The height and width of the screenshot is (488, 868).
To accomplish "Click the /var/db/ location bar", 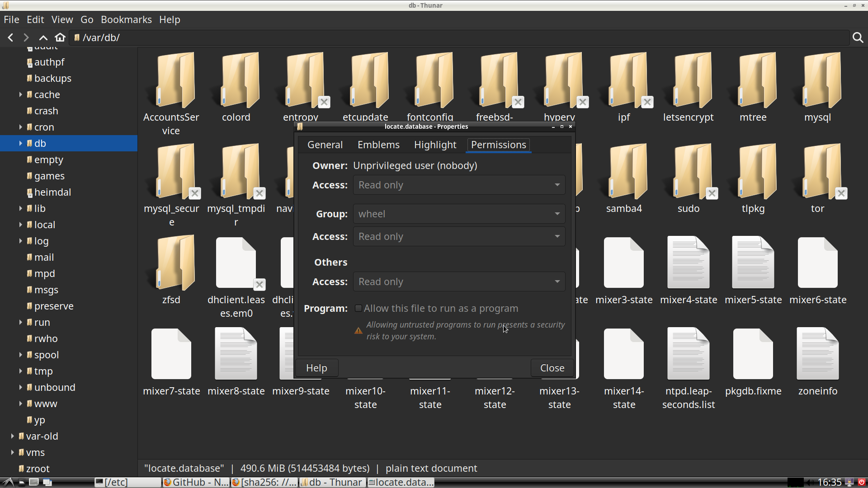I will tap(459, 38).
